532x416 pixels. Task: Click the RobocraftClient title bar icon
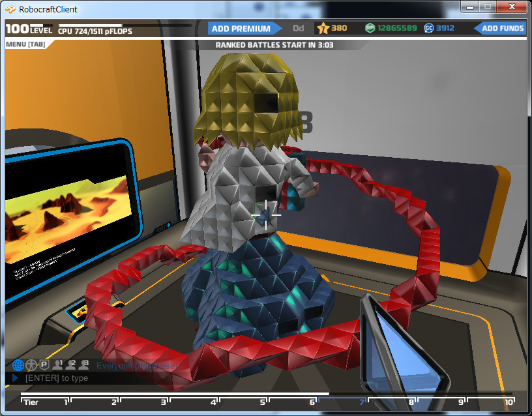(x=10, y=9)
